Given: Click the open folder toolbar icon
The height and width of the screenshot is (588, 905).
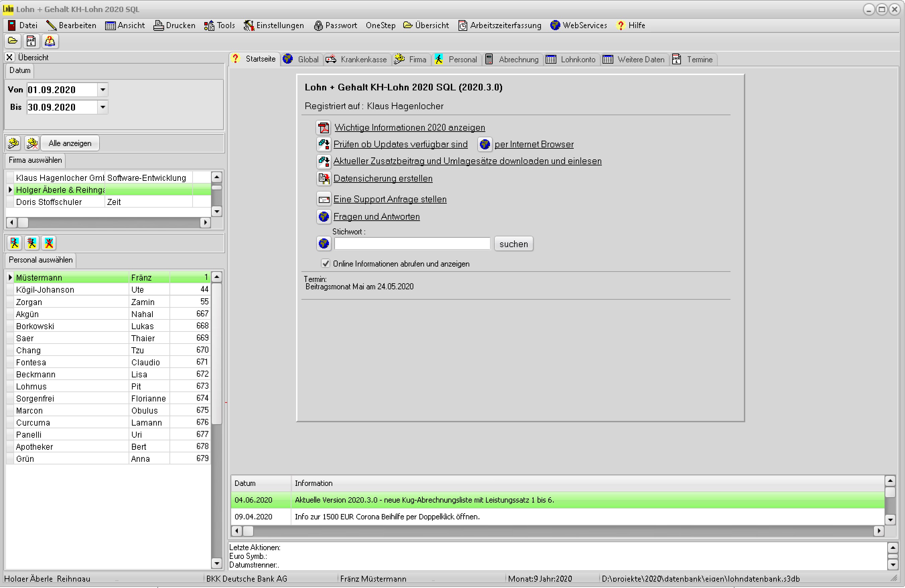Looking at the screenshot, I should (13, 41).
